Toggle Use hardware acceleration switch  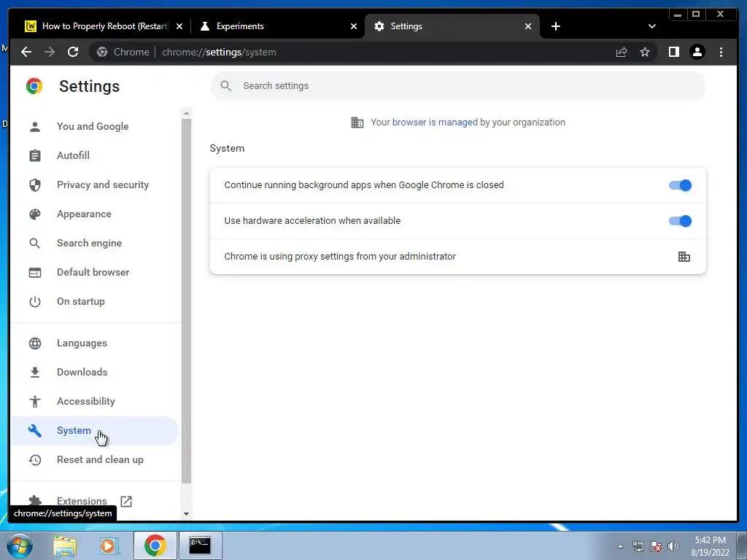pos(680,221)
